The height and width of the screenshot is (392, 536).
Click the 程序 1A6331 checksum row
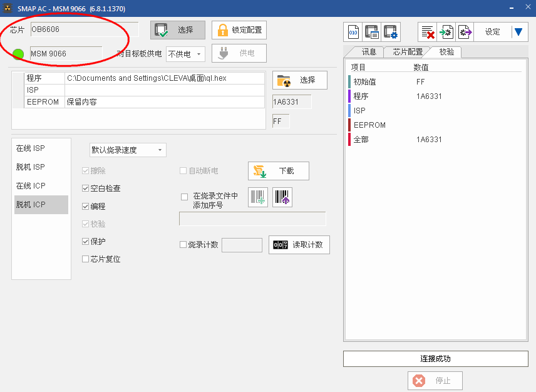click(x=435, y=96)
